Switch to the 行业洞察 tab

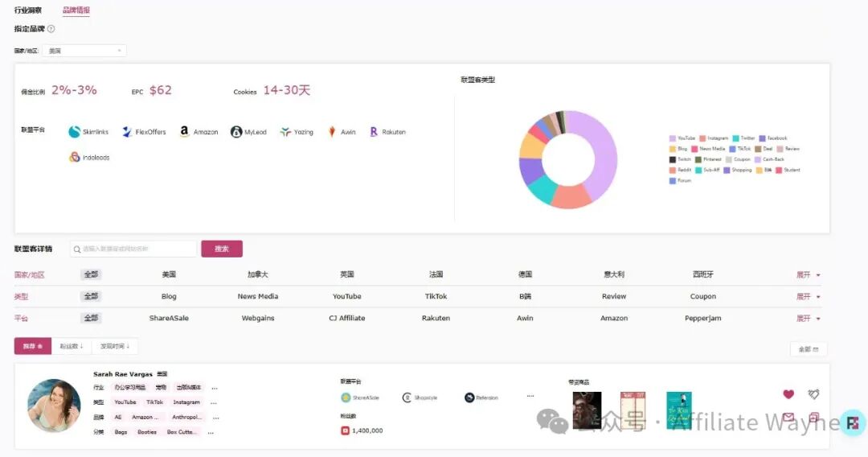pos(27,10)
